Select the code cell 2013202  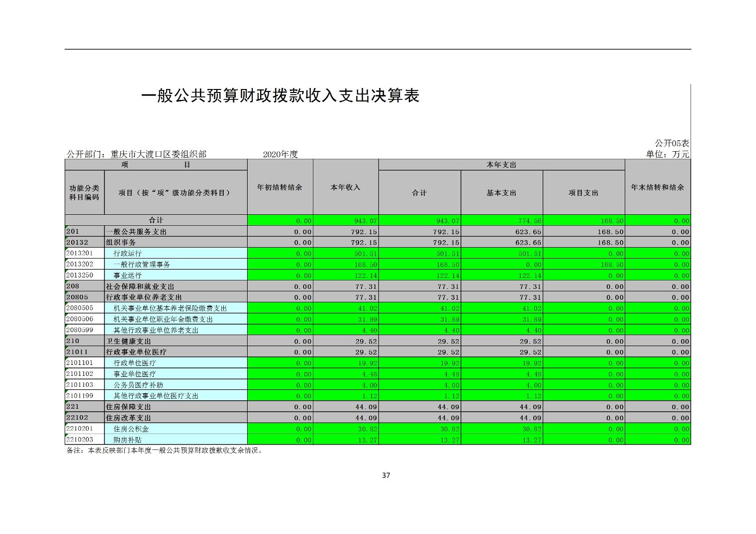point(80,264)
